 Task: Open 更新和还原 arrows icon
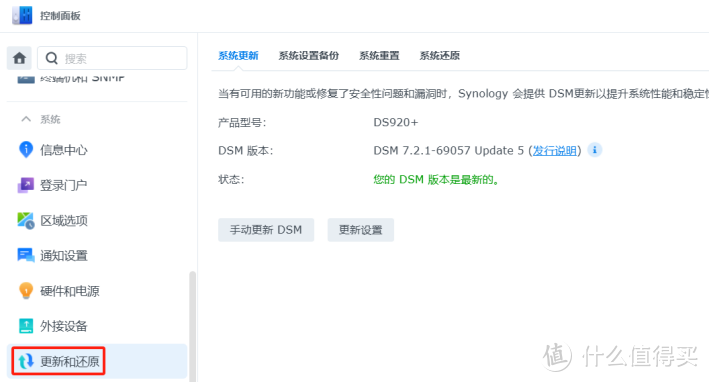(x=26, y=361)
